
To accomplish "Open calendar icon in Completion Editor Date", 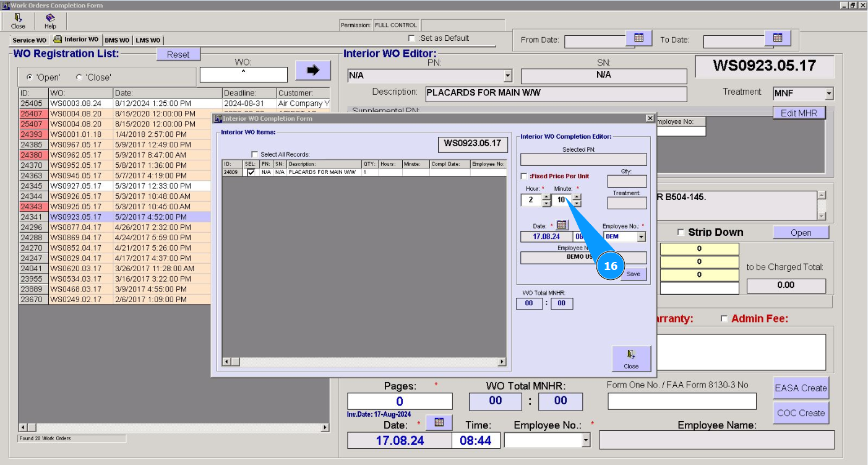I will click(x=562, y=225).
